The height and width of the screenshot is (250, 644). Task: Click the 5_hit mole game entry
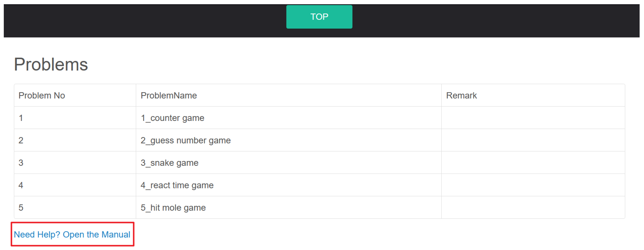(x=173, y=208)
